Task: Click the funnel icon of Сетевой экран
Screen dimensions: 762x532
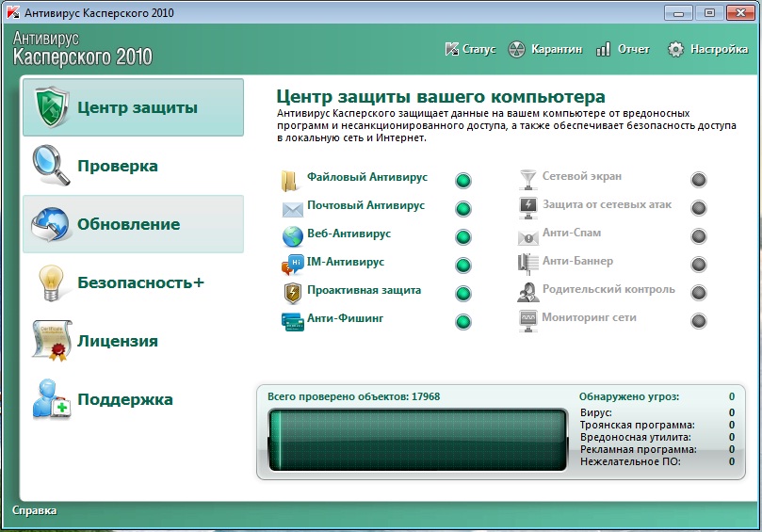Action: (527, 179)
